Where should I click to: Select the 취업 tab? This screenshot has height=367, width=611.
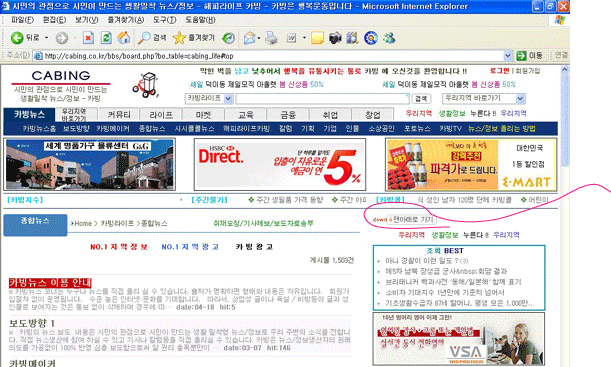pyautogui.click(x=330, y=115)
